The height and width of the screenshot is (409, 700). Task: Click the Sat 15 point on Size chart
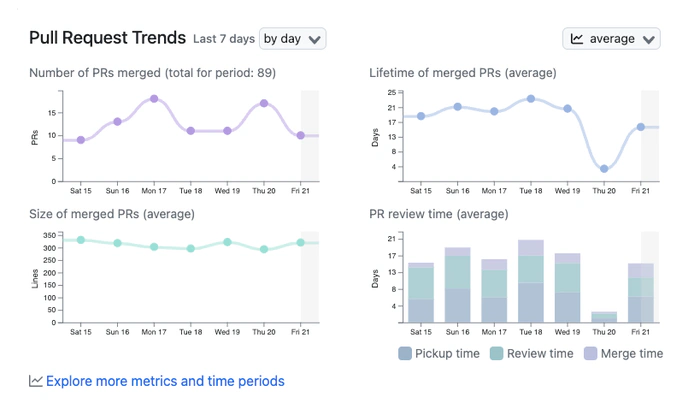point(81,240)
